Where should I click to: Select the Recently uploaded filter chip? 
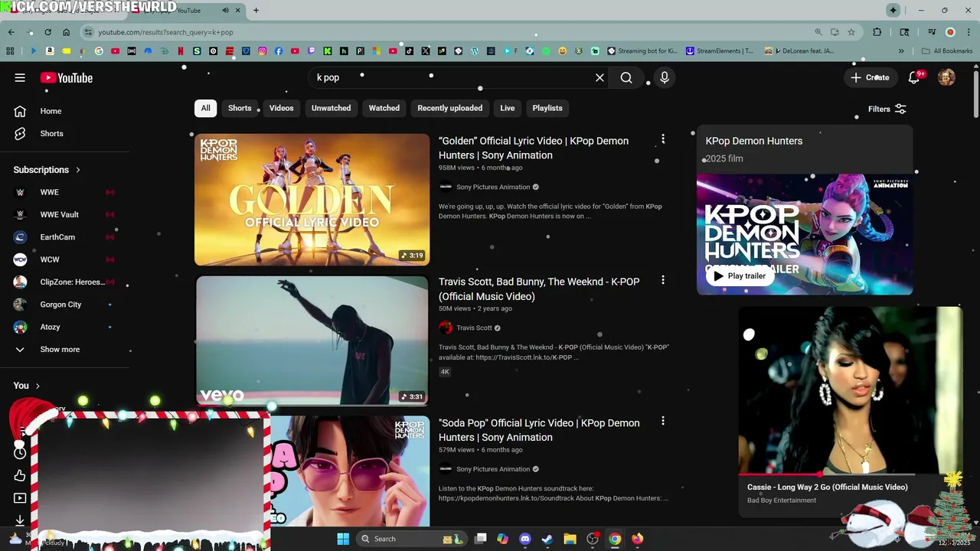pos(449,108)
